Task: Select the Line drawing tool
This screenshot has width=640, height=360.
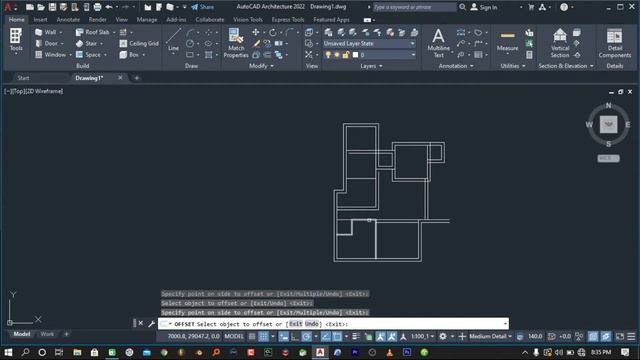Action: point(173,40)
